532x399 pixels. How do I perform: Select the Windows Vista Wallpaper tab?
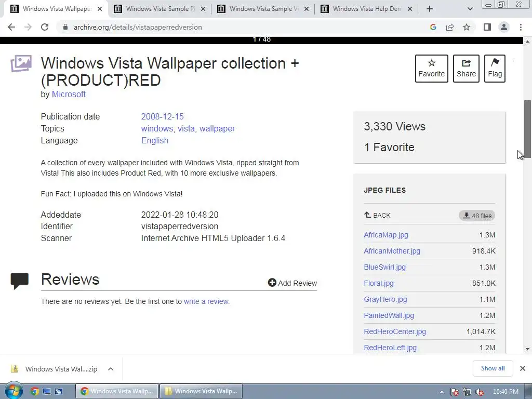coord(56,9)
